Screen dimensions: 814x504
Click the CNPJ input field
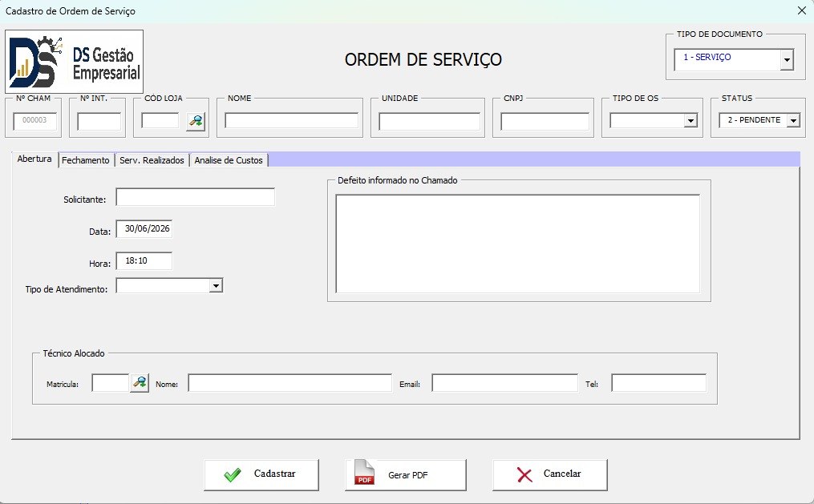click(x=545, y=121)
